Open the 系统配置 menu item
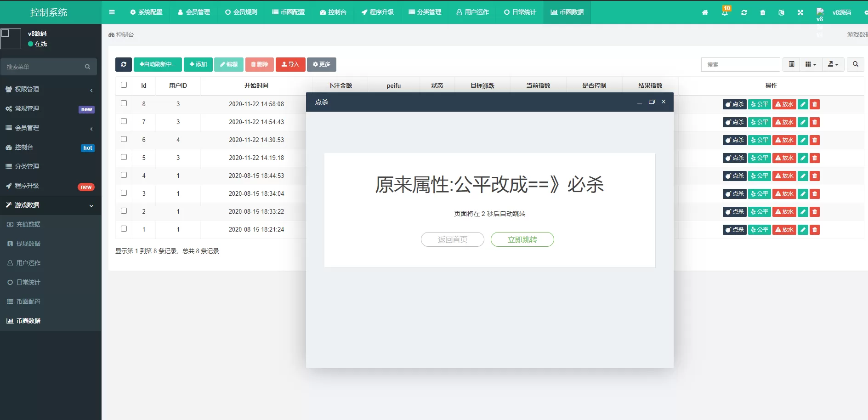Image resolution: width=868 pixels, height=420 pixels. point(147,12)
